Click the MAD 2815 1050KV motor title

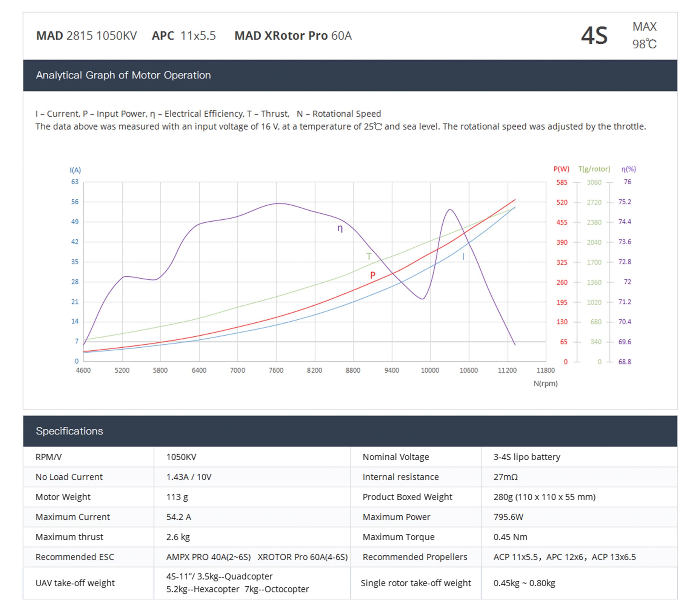click(x=87, y=36)
